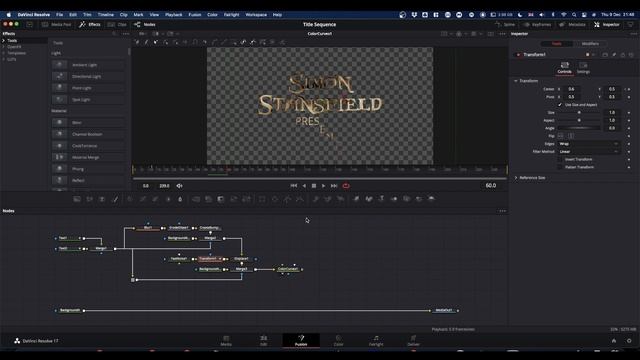Click the Ellipse mask tool in Fusion toolbar

point(275,199)
